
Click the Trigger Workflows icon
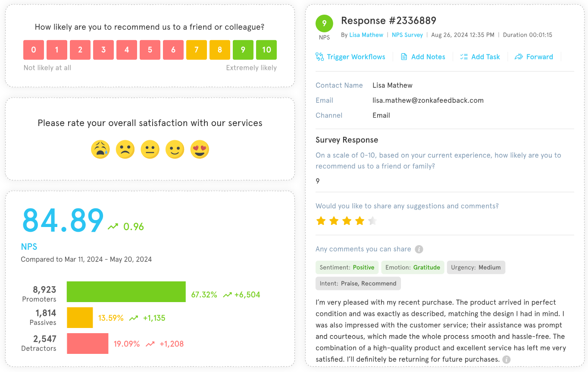(x=319, y=57)
